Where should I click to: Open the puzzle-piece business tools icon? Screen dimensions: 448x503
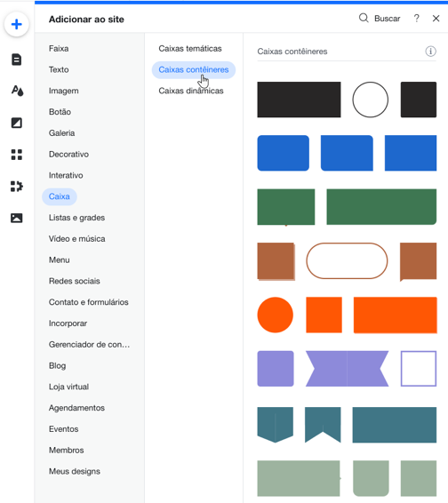17,186
